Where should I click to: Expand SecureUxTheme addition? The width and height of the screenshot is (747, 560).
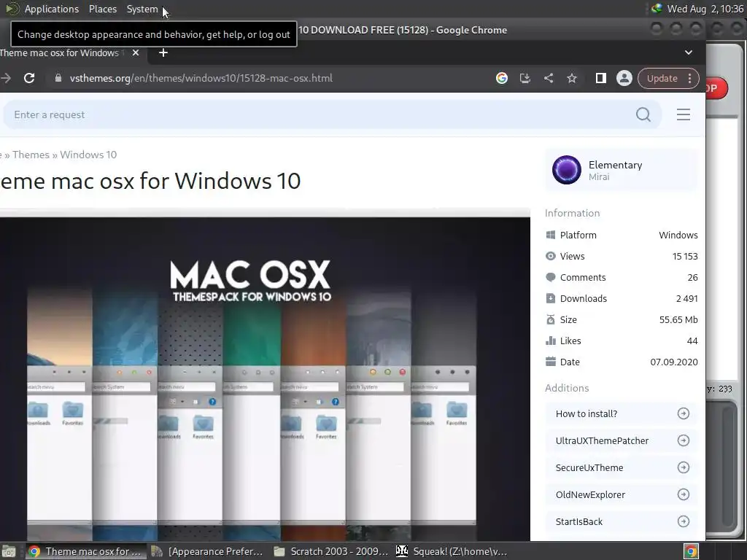[622, 467]
